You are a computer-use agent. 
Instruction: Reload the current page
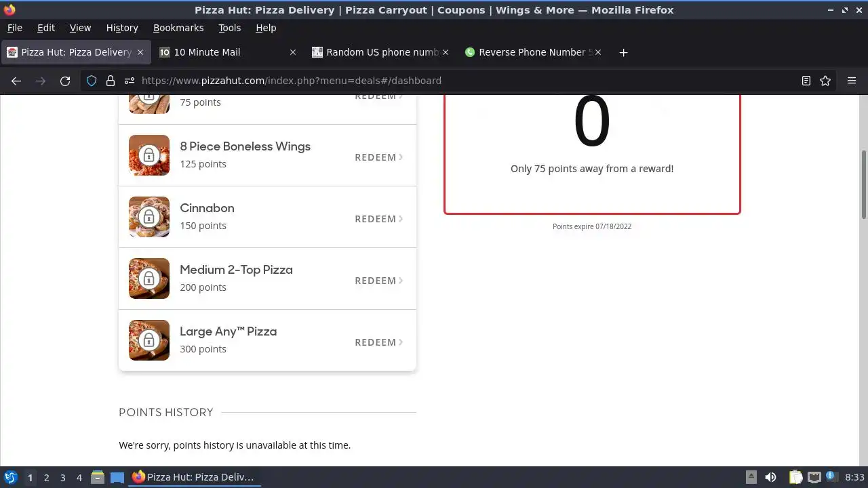(65, 81)
